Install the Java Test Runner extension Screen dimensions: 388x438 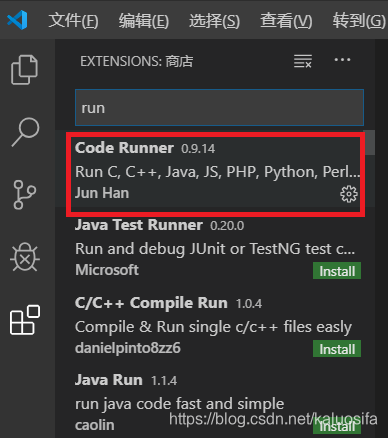[x=337, y=271]
